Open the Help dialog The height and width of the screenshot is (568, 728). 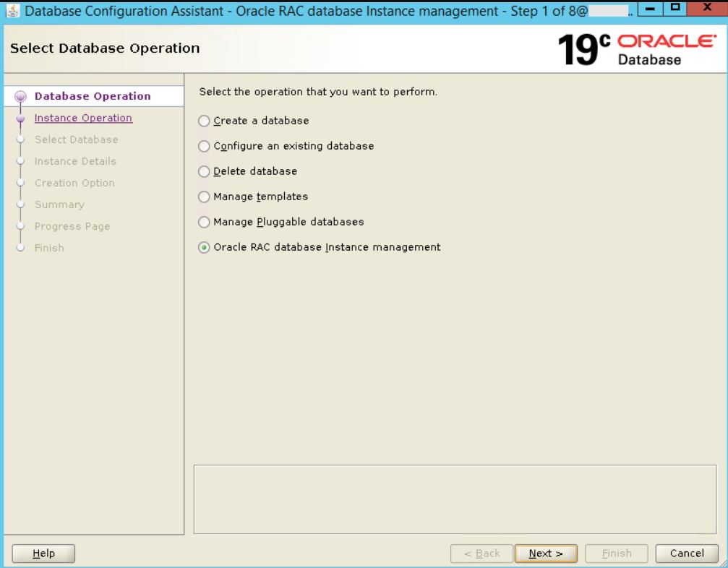click(x=43, y=553)
